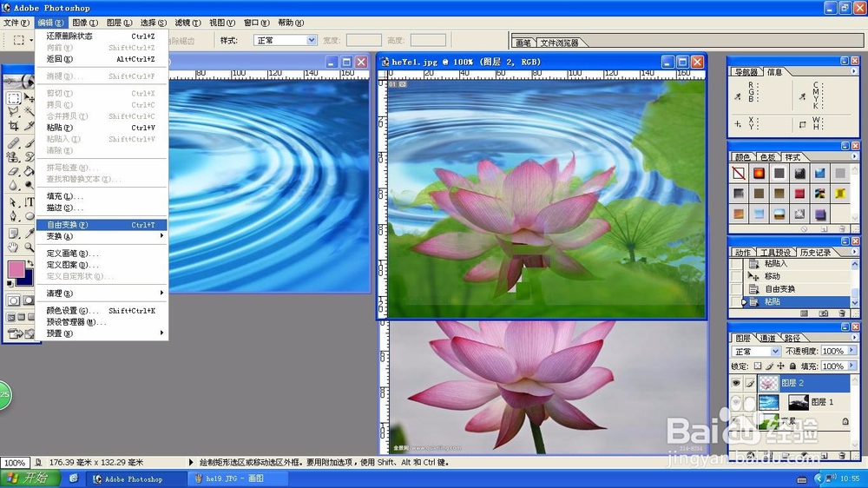Choose 自由变换 from the Edit menu

tap(102, 224)
